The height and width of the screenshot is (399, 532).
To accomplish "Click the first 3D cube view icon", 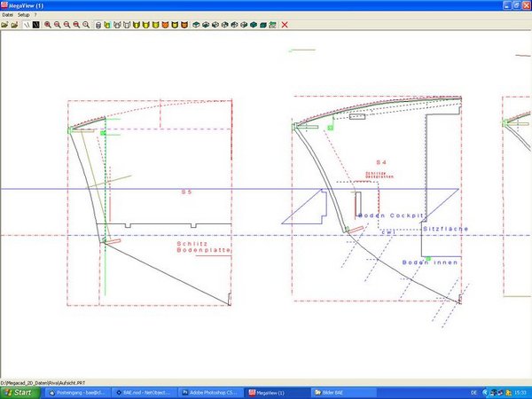I will coord(194,25).
